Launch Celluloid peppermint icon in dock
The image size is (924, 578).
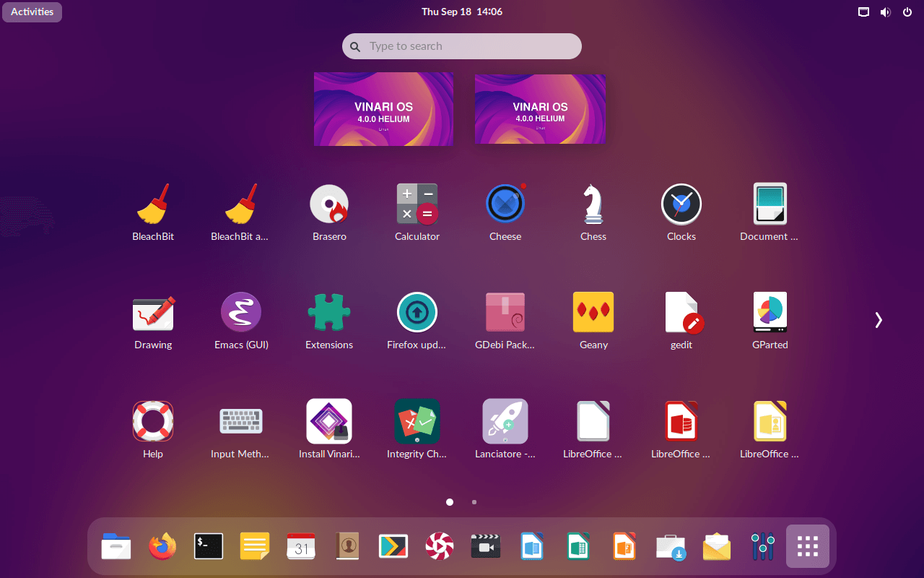point(440,546)
